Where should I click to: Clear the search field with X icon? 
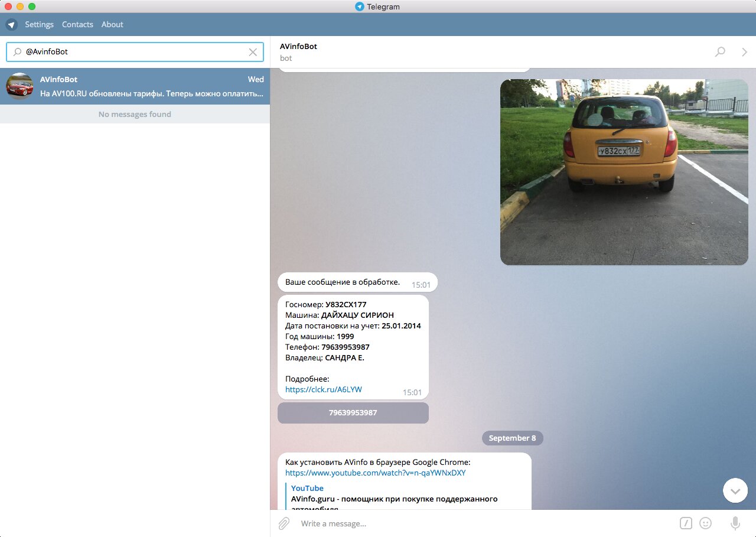(x=253, y=52)
